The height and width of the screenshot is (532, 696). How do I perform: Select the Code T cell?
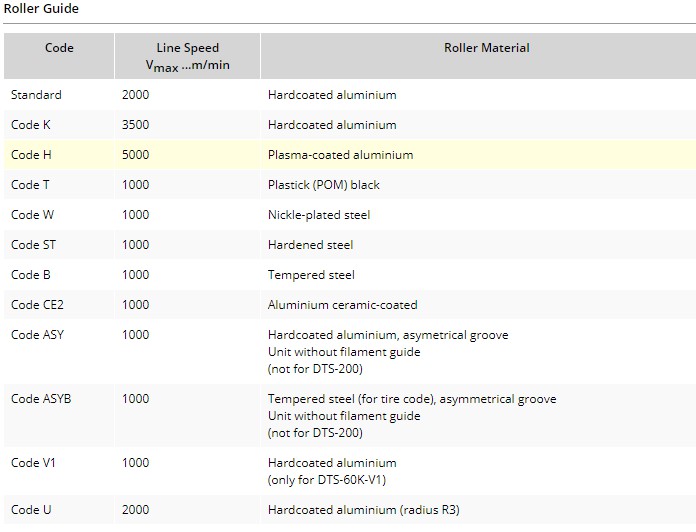[x=30, y=185]
